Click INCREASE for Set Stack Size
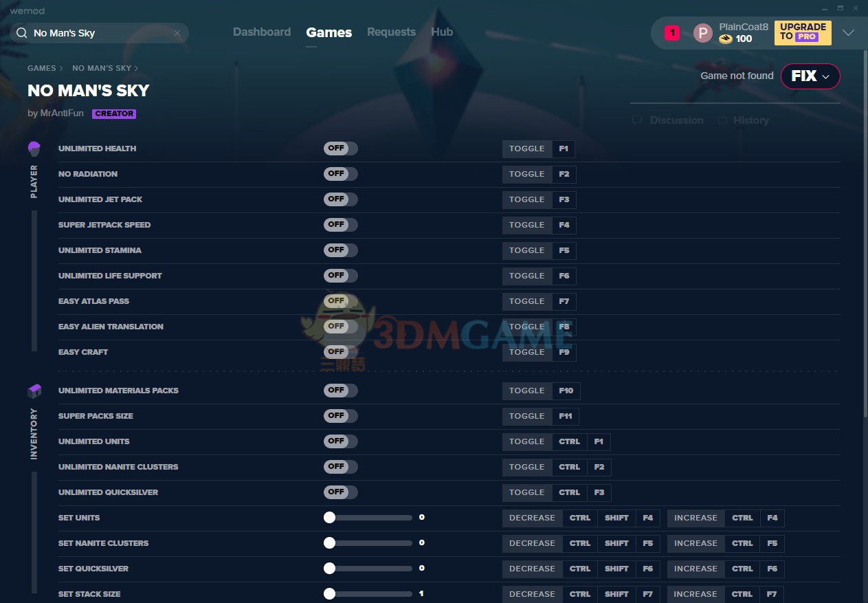This screenshot has height=603, width=868. [x=695, y=594]
